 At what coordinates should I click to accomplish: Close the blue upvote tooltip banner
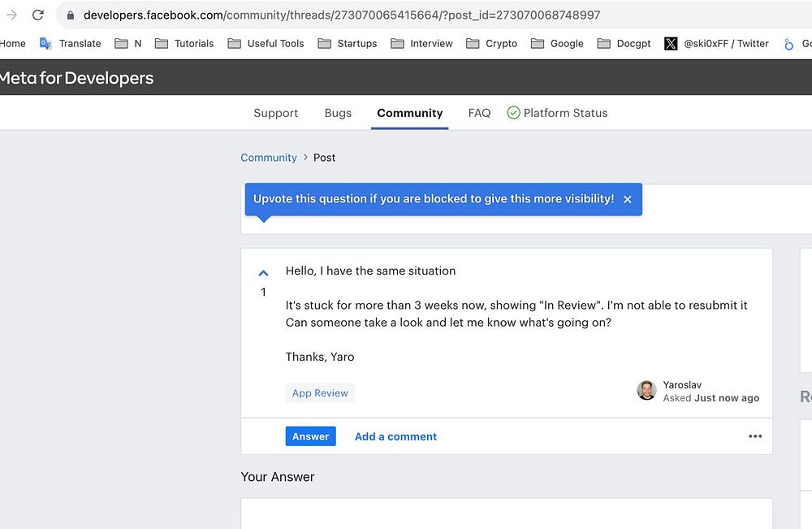pyautogui.click(x=627, y=199)
